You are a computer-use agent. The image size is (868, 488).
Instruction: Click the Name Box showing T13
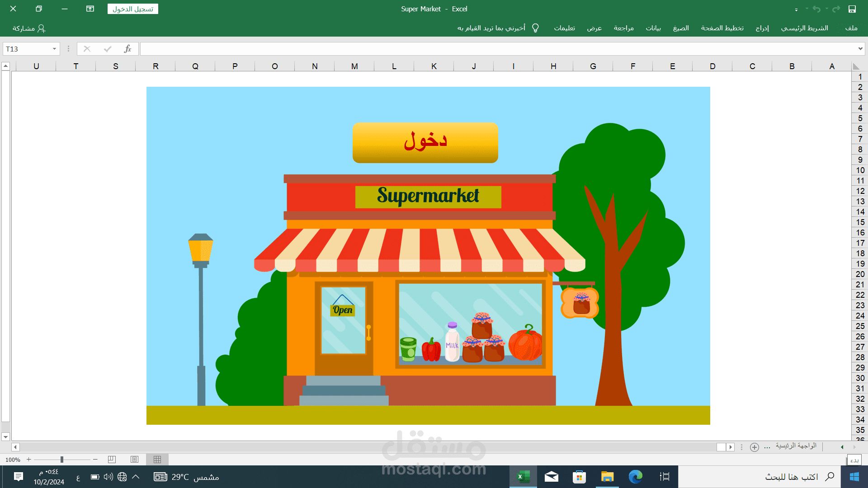point(27,49)
